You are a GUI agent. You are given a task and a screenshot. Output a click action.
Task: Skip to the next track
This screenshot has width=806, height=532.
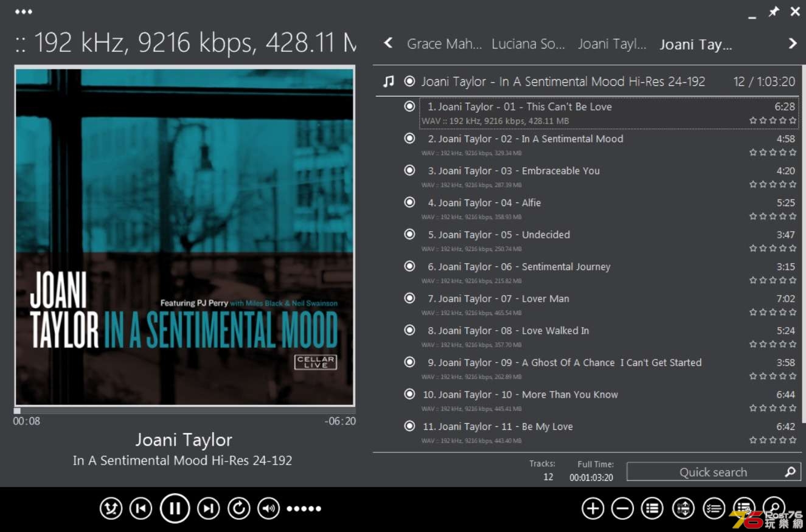[208, 508]
